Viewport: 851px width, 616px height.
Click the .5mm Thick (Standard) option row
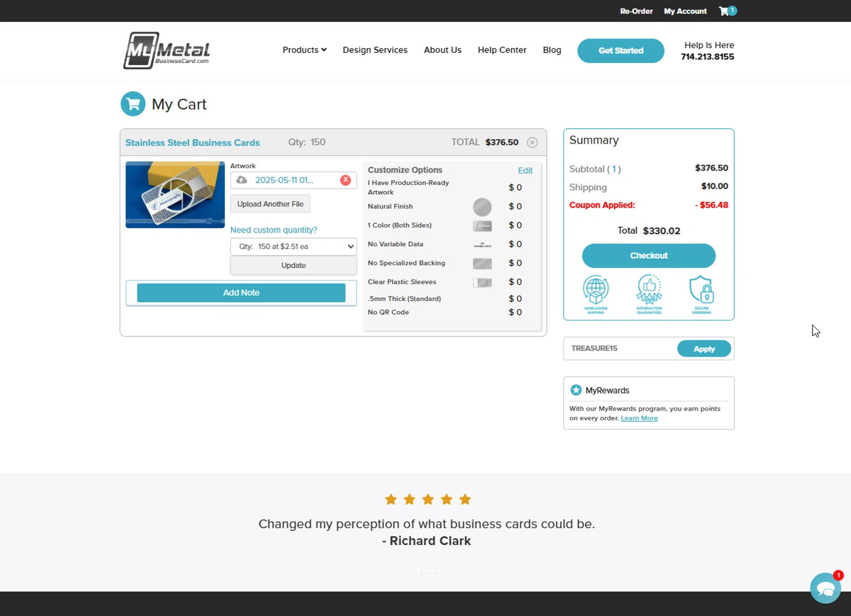[x=445, y=298]
